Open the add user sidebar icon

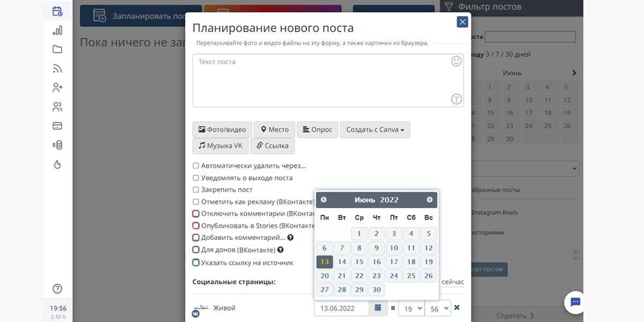[57, 87]
